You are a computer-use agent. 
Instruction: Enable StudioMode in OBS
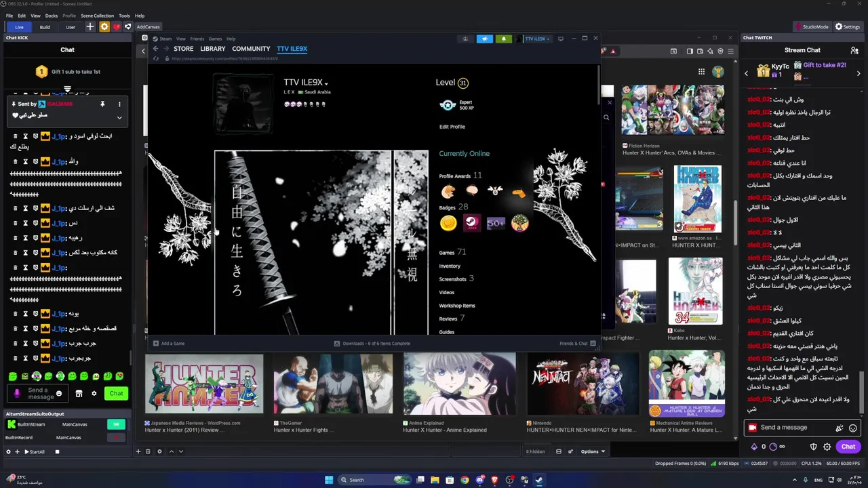click(x=811, y=26)
